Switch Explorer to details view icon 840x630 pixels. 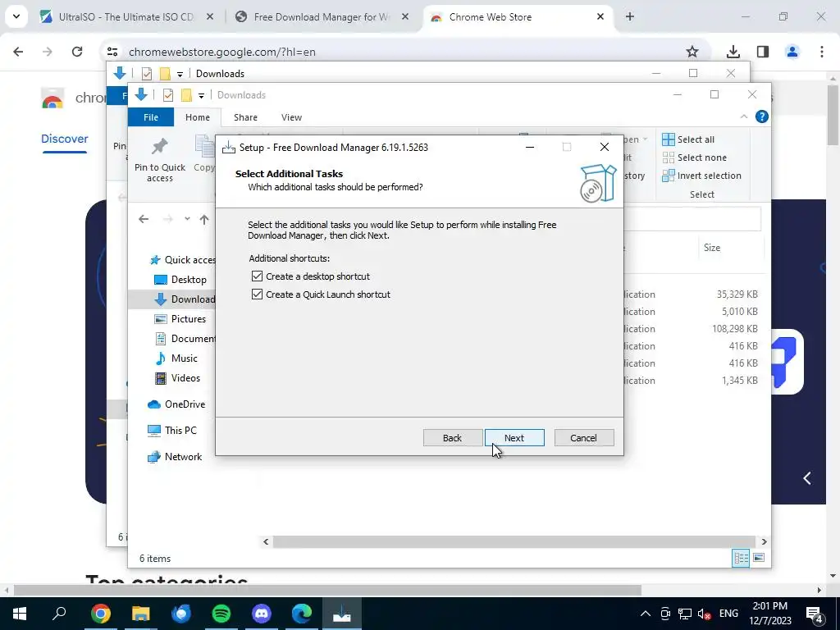click(741, 558)
